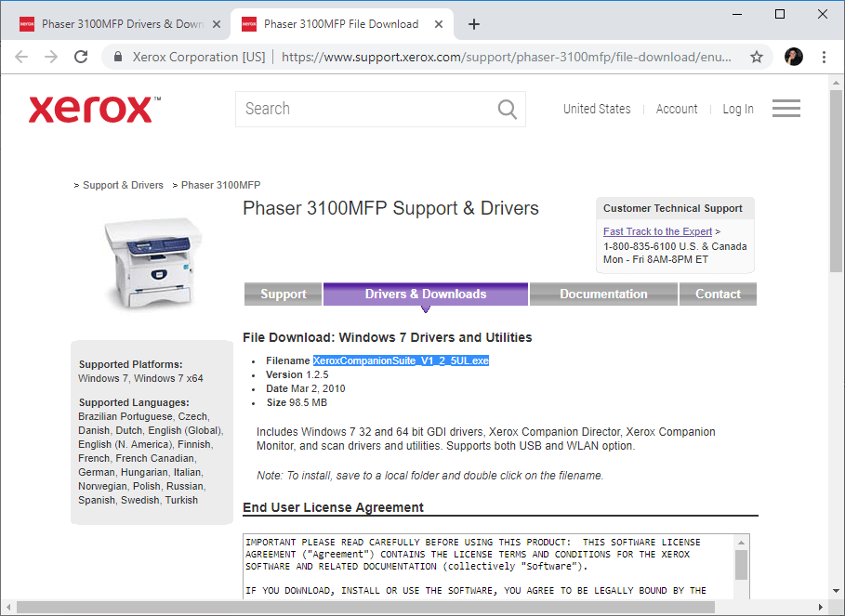
Task: Click the padlock security icon
Action: click(119, 57)
